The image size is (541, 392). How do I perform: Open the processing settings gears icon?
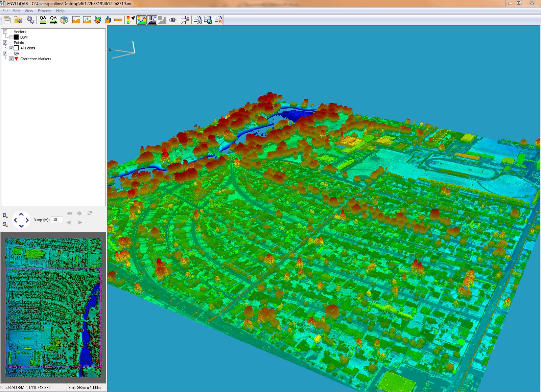(30, 20)
